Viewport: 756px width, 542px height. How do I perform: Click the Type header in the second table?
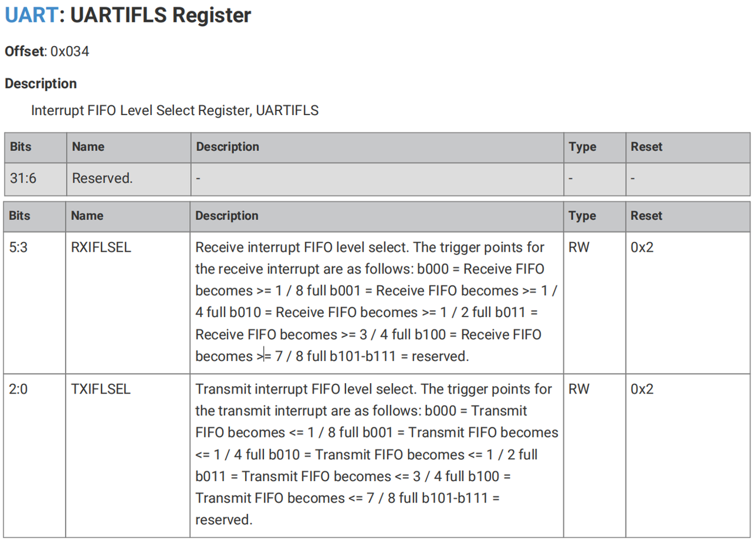coord(582,216)
